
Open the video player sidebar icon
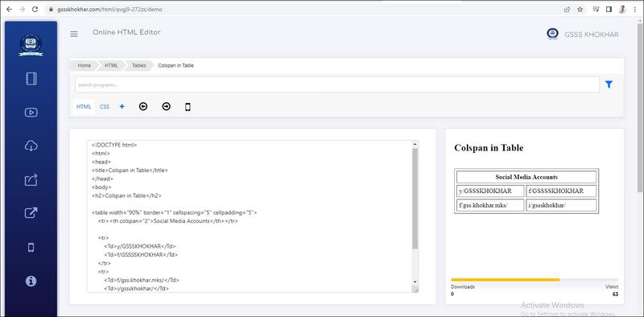pos(31,112)
